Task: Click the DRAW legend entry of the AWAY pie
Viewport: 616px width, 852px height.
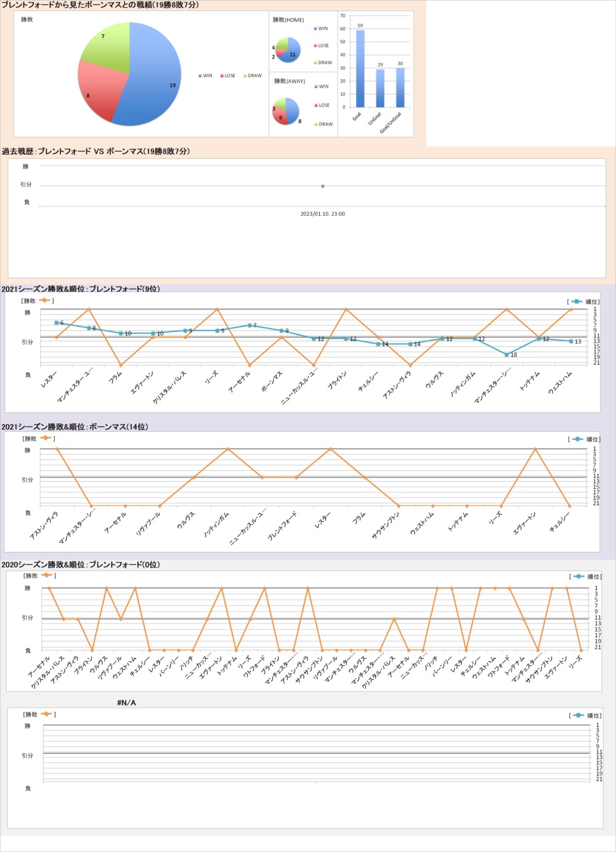Action: tap(323, 124)
